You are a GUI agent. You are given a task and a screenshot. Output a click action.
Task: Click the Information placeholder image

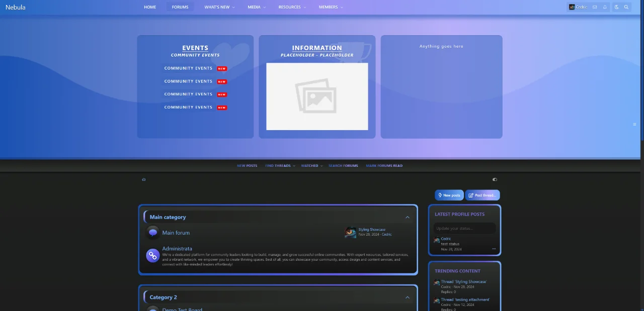317,96
